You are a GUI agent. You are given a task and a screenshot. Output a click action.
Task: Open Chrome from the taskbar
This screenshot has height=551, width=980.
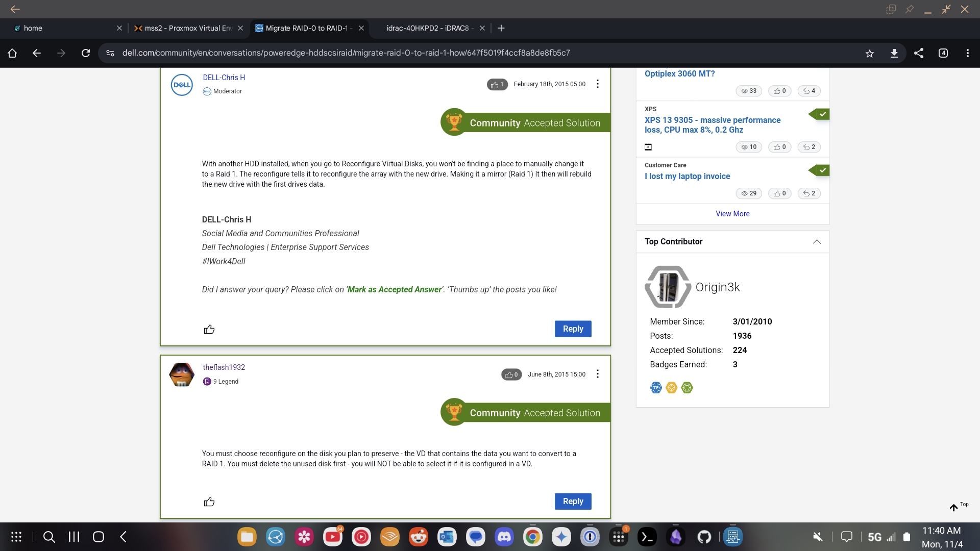(532, 537)
